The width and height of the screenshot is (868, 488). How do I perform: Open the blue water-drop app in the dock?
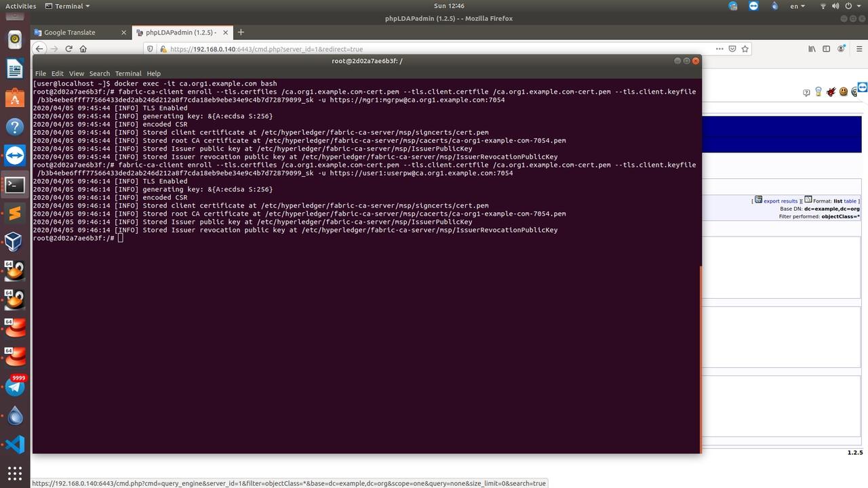coord(15,415)
